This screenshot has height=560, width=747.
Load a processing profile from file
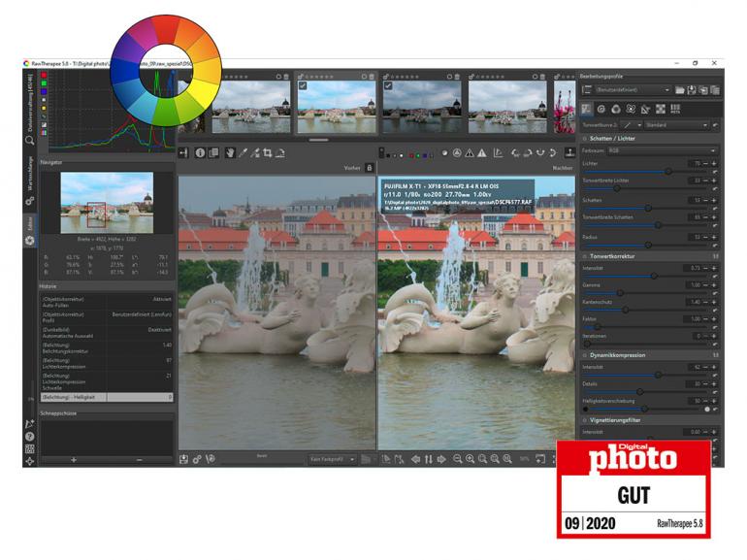680,89
